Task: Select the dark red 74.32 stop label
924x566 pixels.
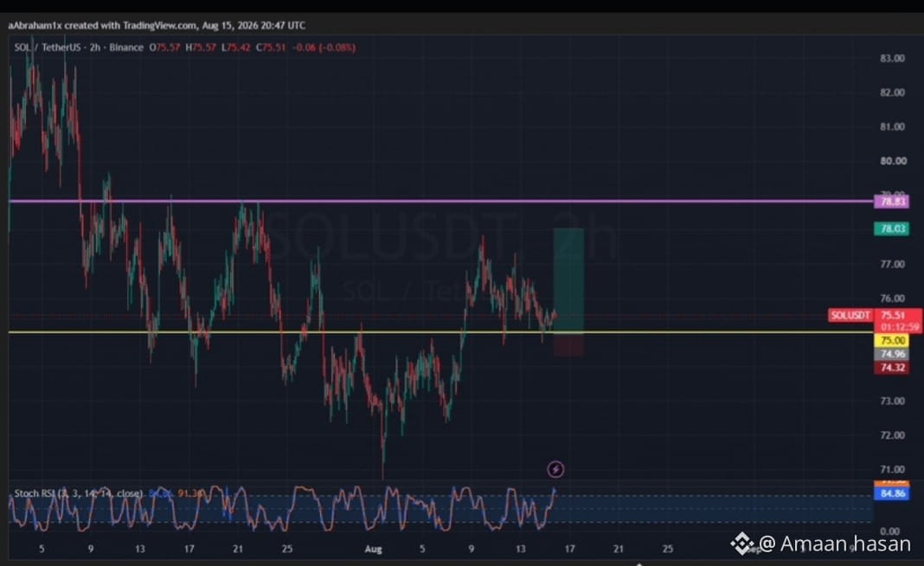Action: [x=892, y=367]
